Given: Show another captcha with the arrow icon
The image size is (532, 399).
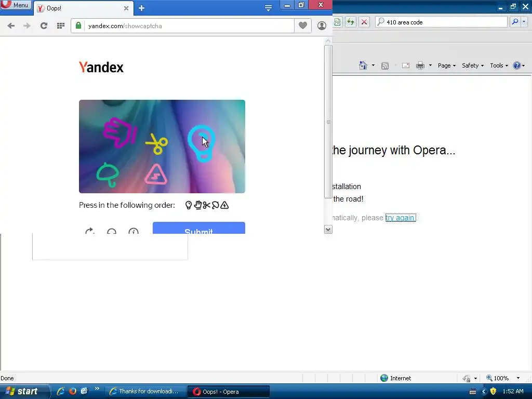Looking at the screenshot, I should click(90, 231).
